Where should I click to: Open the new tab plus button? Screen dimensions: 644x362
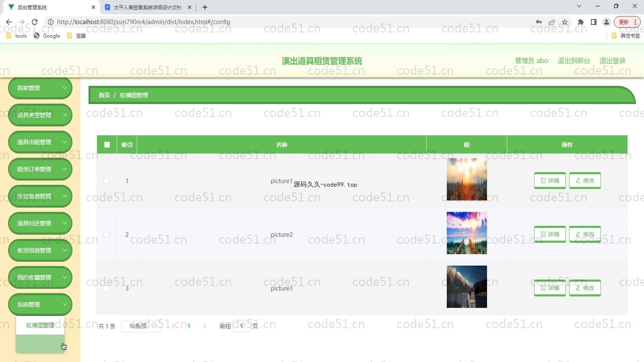(205, 7)
